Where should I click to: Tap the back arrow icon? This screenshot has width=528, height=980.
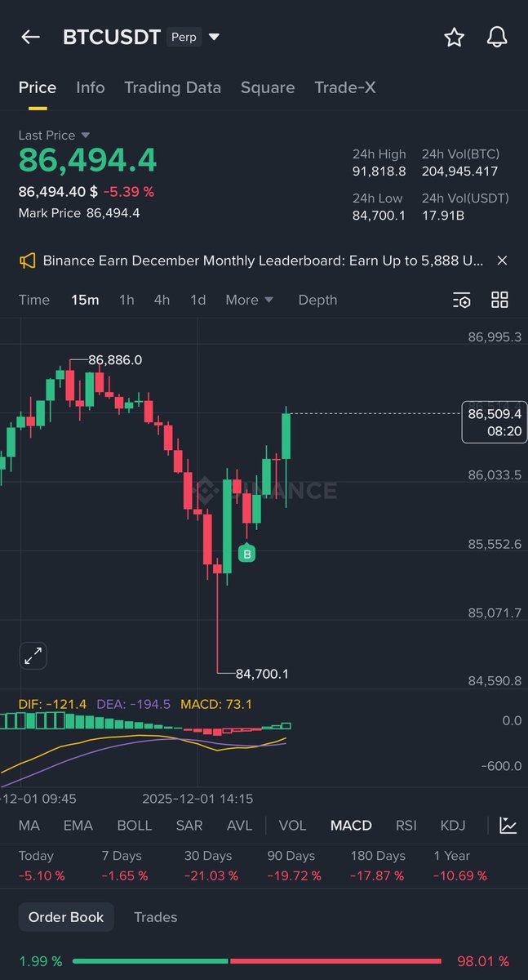[30, 37]
